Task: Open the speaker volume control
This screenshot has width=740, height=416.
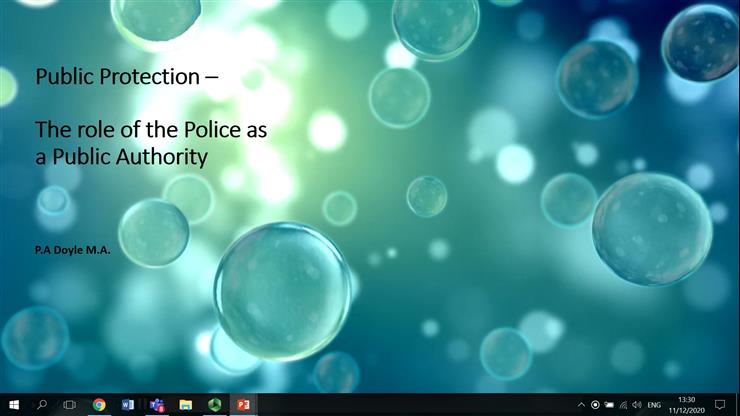Action: 636,405
